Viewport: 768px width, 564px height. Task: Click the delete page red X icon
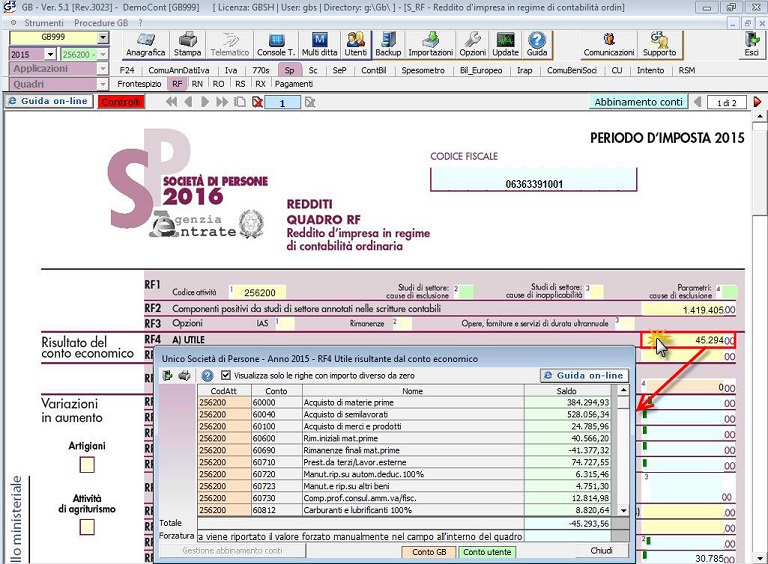click(x=257, y=102)
